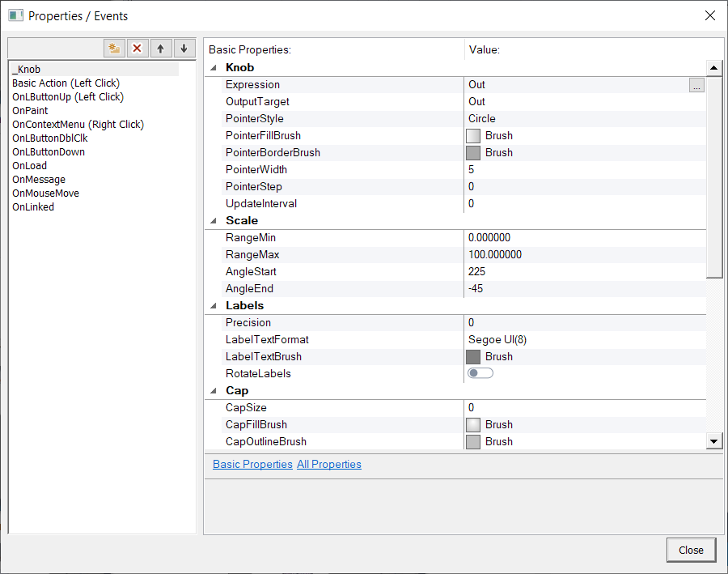Collapse the Labels property group
The height and width of the screenshot is (574, 728).
[x=214, y=306]
